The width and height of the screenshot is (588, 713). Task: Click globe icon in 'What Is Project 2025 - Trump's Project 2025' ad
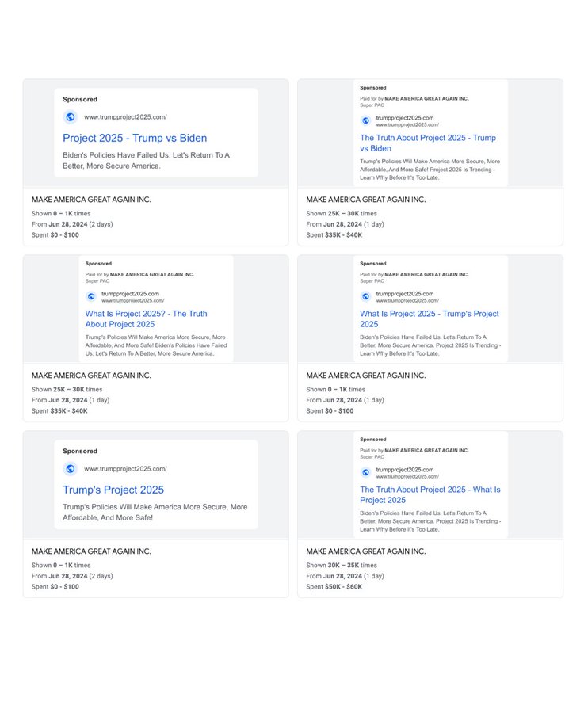(365, 296)
